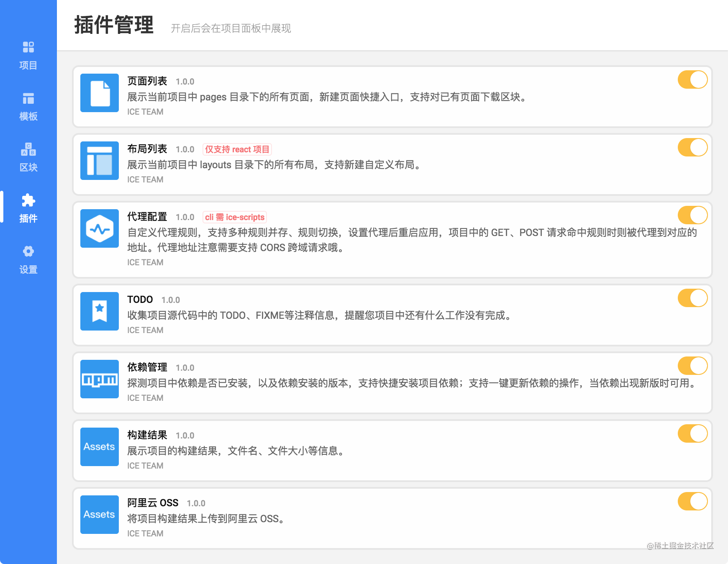The image size is (728, 564).
Task: Toggle off the 页面列表 plugin switch
Action: click(692, 79)
